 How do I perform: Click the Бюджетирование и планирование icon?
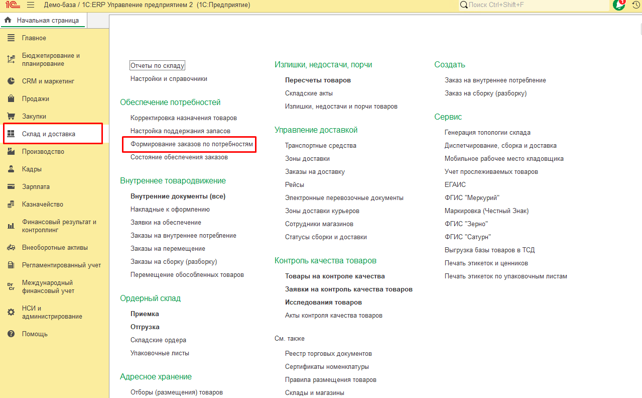point(11,59)
